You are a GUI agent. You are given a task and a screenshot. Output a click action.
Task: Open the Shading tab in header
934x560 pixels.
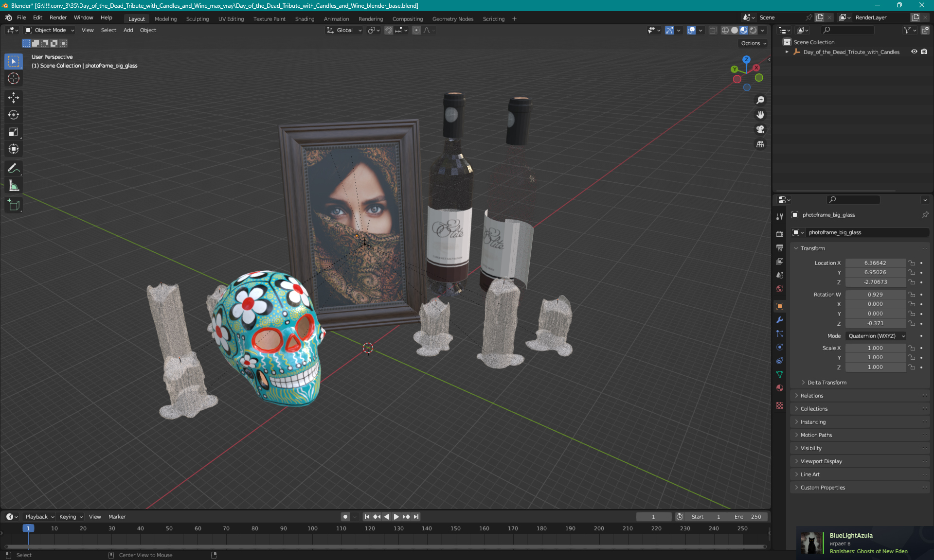pyautogui.click(x=304, y=18)
